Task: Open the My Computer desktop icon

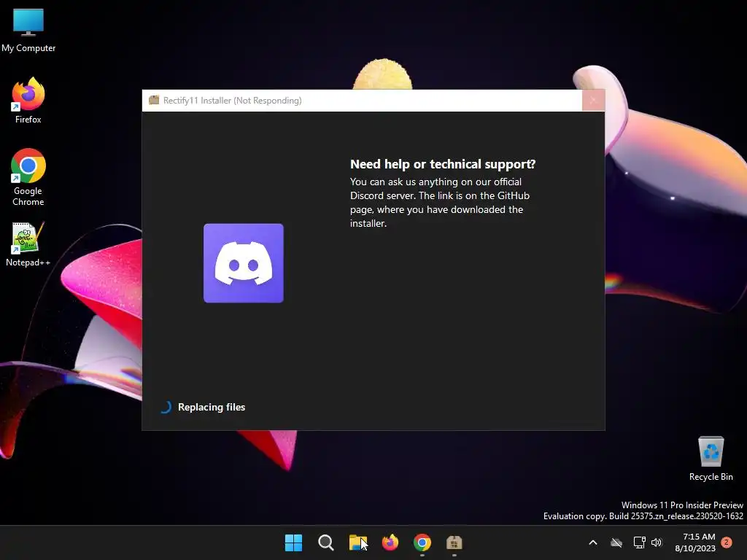Action: coord(28,31)
